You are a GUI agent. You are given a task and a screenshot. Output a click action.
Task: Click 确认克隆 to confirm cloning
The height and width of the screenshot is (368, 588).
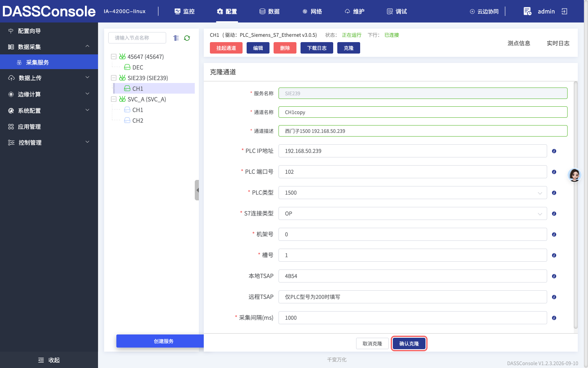tap(409, 343)
